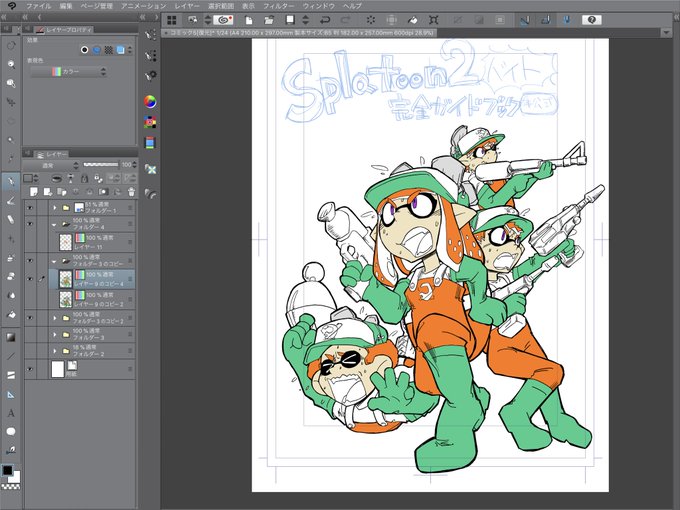The image size is (680, 510).
Task: Click the fill bucket icon in command bar
Action: (x=412, y=20)
